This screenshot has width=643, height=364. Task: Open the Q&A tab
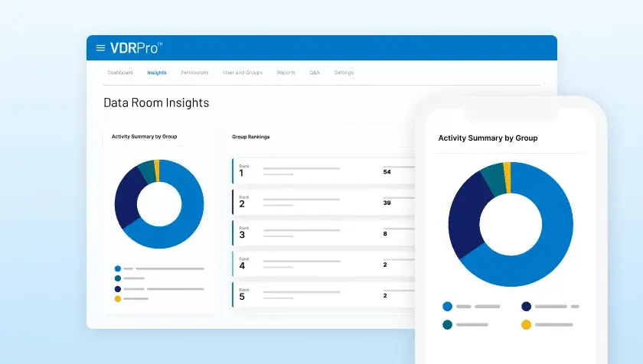pyautogui.click(x=315, y=73)
